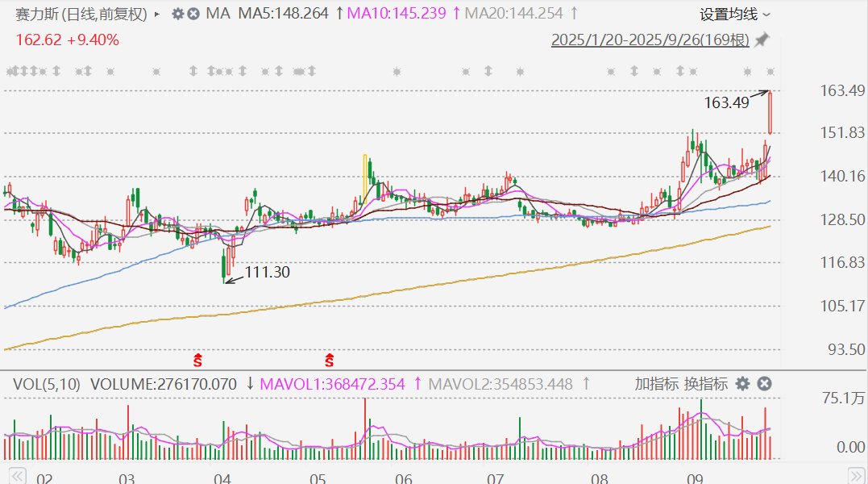
Task: Click the MA5:148.264 value
Action: click(x=284, y=13)
